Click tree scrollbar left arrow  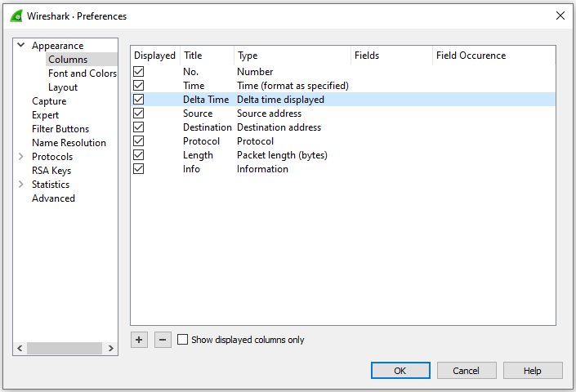[x=20, y=348]
